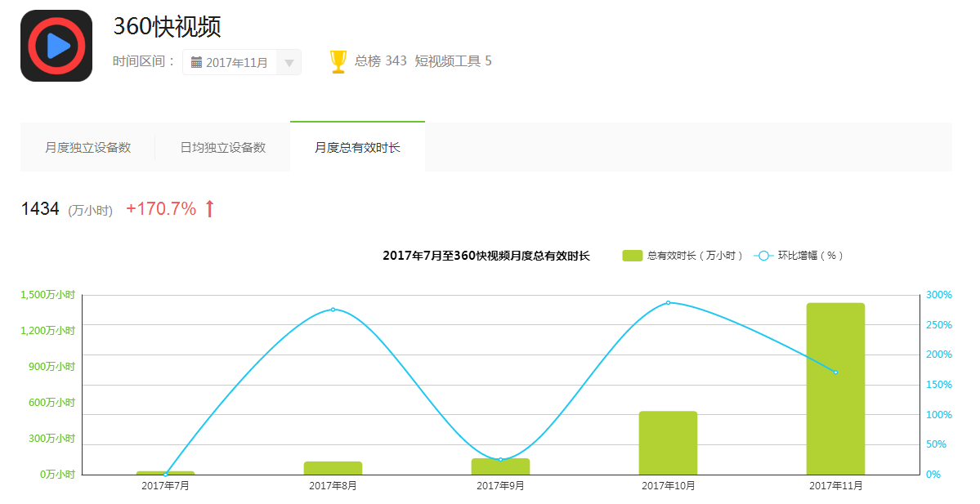The width and height of the screenshot is (980, 504).
Task: Click the 总榜 343 ranking link
Action: (380, 61)
